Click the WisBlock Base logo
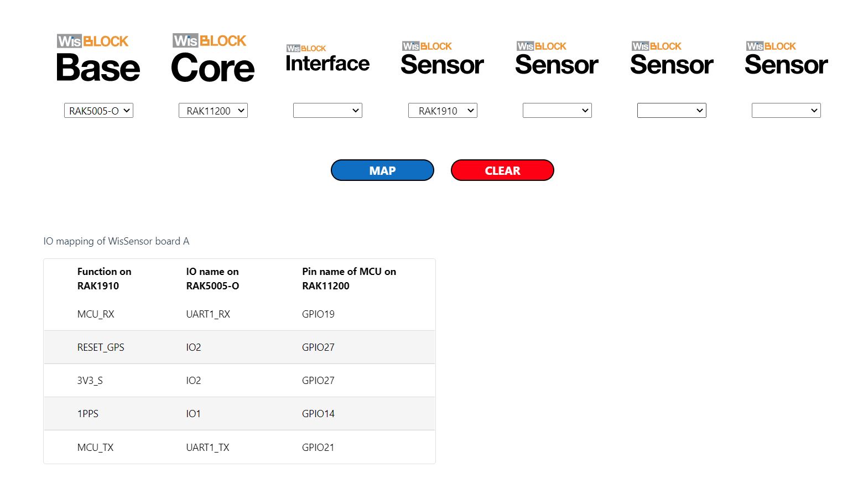 pos(98,58)
